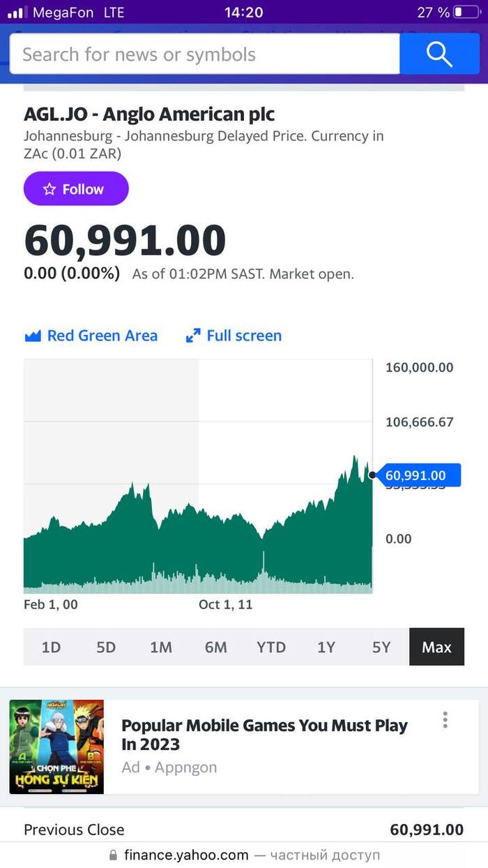Focus the Search for news or symbols field
488x868 pixels.
204,54
